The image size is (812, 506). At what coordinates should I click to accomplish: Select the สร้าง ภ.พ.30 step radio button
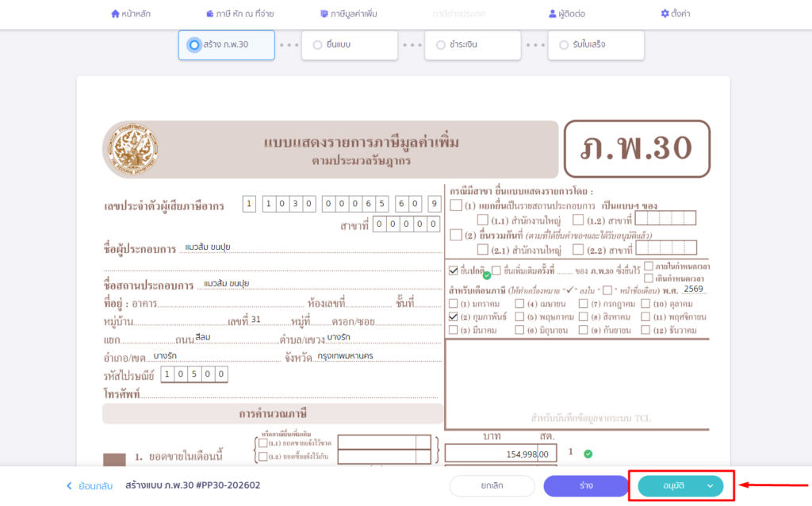click(194, 44)
